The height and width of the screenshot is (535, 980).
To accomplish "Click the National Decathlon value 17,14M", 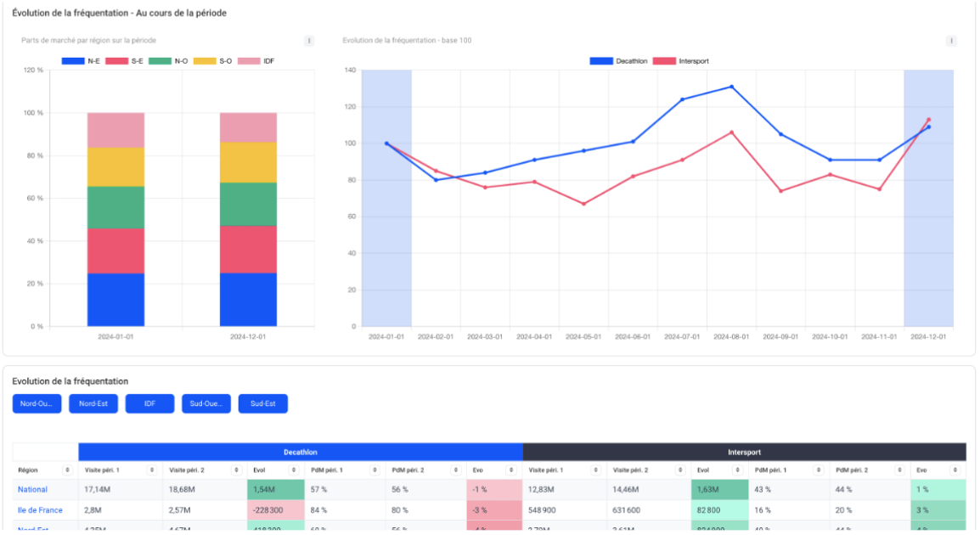I will 121,489.
